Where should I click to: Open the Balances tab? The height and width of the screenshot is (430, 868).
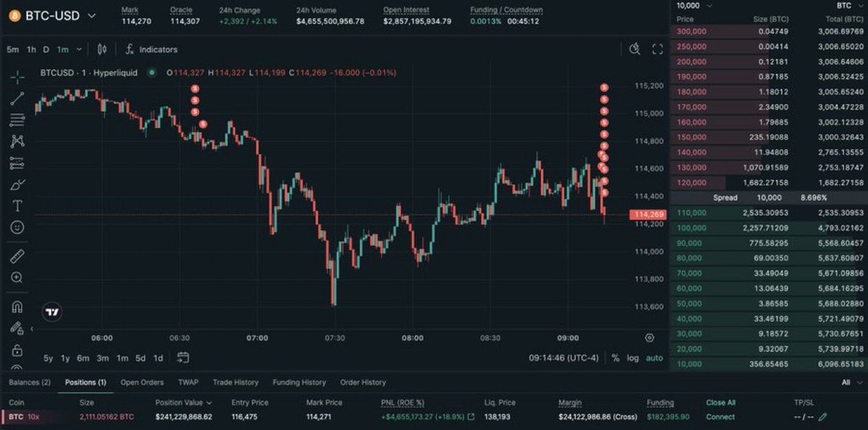pyautogui.click(x=27, y=382)
